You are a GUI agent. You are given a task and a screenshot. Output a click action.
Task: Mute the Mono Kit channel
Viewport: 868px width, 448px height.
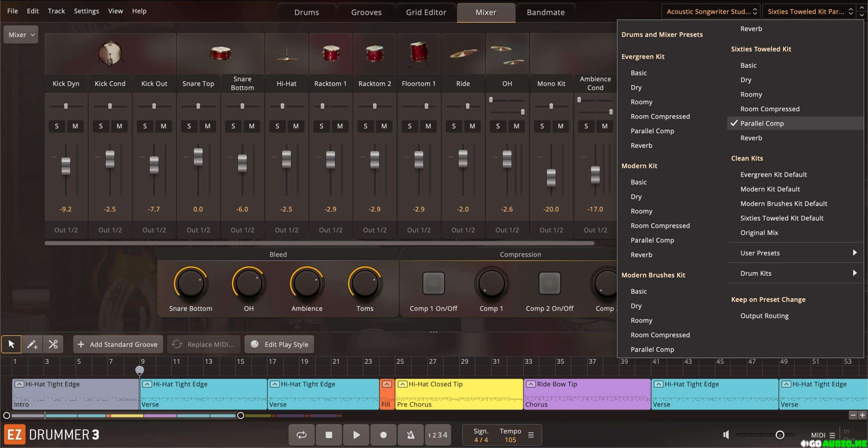(560, 126)
